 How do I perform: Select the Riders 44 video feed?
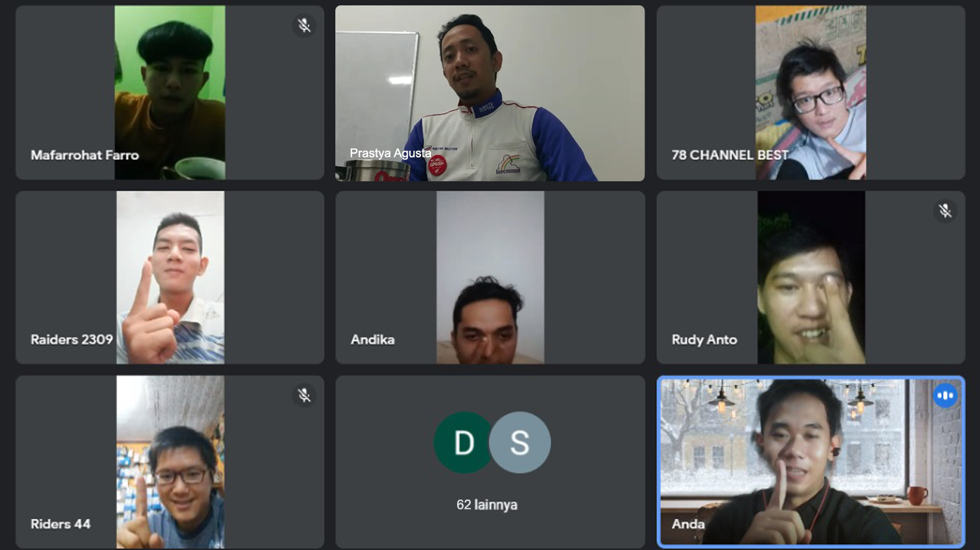tap(170, 462)
